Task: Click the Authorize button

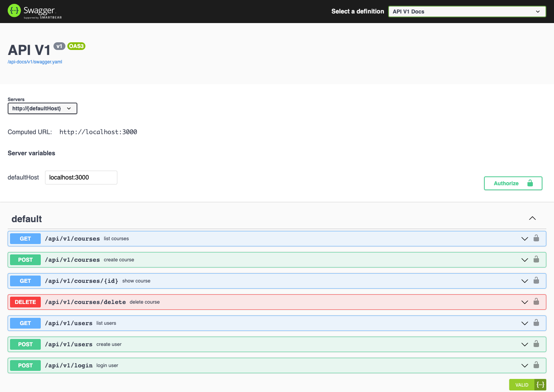Action: point(513,183)
